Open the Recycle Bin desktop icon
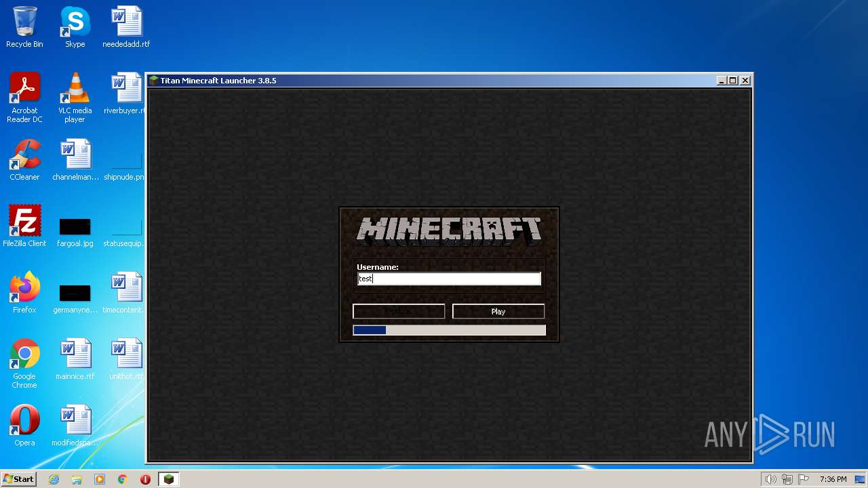The height and width of the screenshot is (488, 868). (24, 27)
